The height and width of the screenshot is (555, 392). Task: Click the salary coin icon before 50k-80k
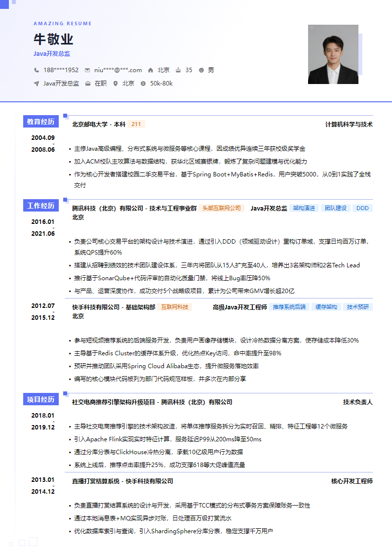pyautogui.click(x=143, y=84)
